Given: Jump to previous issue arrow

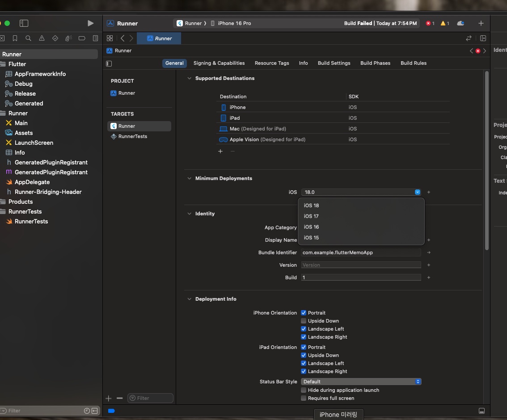Looking at the screenshot, I should (x=471, y=51).
